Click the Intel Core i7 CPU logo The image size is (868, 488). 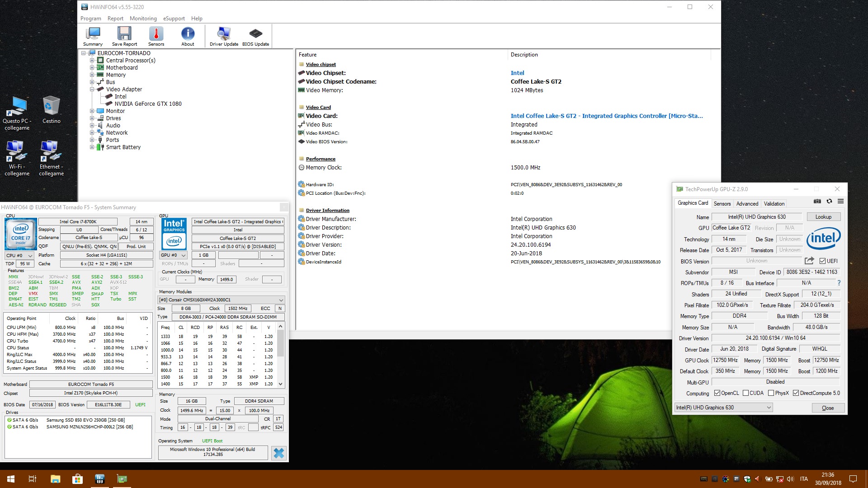point(21,235)
